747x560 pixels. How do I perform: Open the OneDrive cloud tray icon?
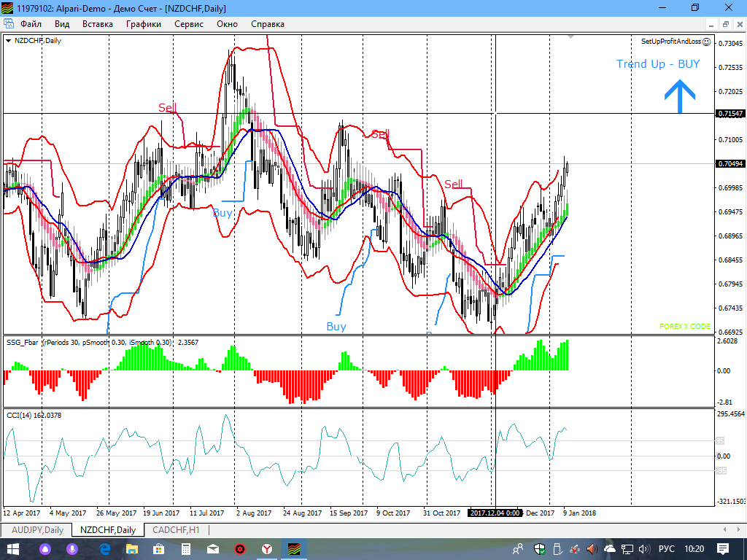coord(610,549)
